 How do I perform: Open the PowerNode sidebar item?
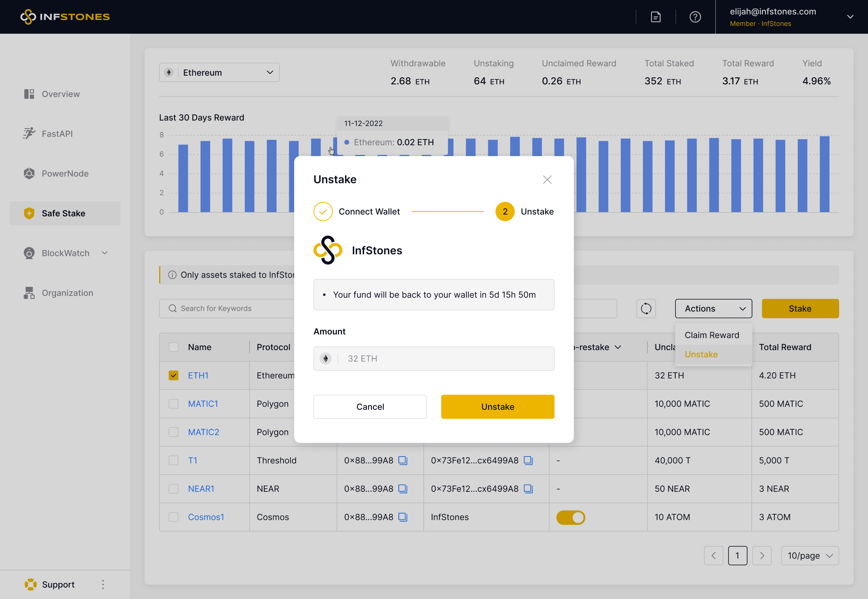point(65,173)
